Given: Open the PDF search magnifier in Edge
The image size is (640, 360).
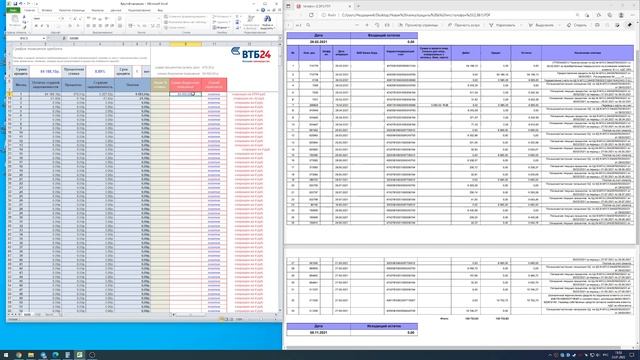Looking at the screenshot, I should click(308, 25).
